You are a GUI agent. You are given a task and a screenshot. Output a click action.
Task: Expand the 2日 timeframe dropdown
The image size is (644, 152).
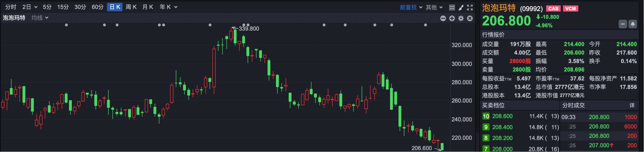[30, 7]
